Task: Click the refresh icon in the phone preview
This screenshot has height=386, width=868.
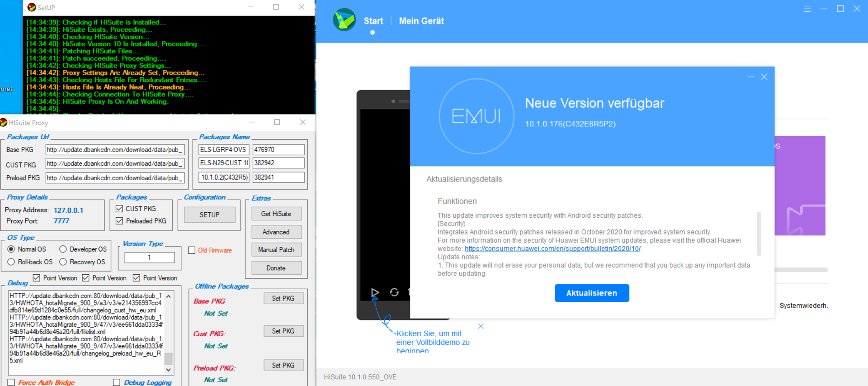Action: pos(394,292)
